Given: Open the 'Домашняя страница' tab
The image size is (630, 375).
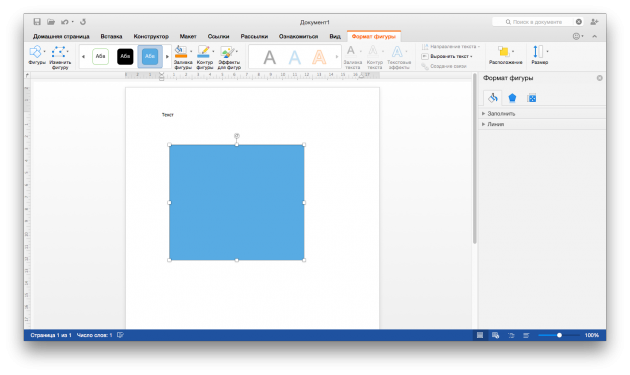Looking at the screenshot, I should point(61,36).
